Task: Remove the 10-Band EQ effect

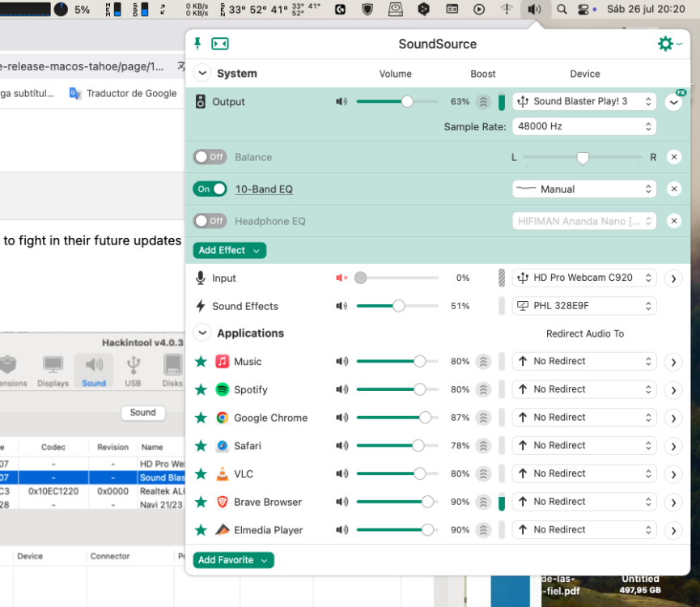Action: [674, 189]
